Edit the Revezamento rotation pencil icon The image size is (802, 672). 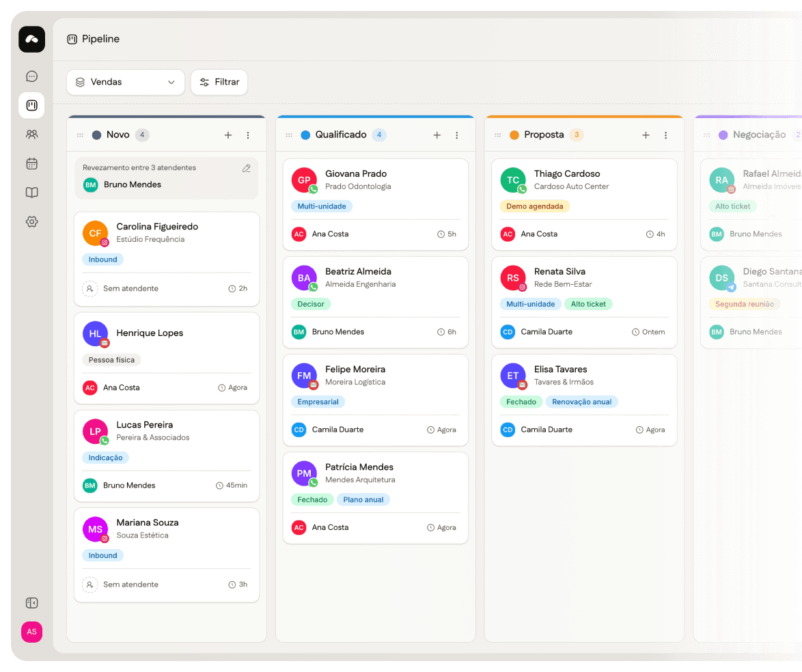[x=247, y=168]
